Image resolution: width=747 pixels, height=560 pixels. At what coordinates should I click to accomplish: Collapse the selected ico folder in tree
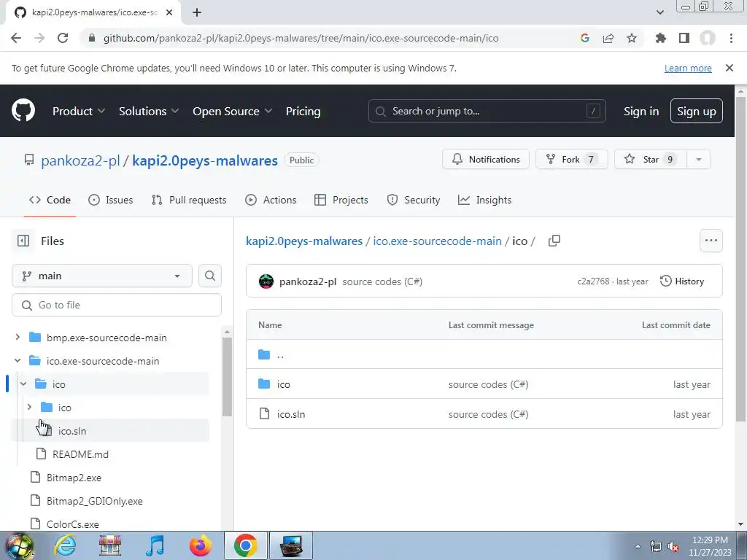(x=23, y=384)
